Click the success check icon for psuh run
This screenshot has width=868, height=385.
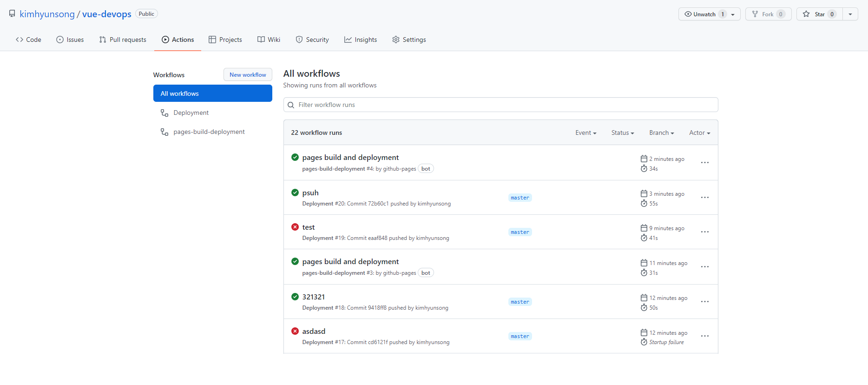coord(295,192)
